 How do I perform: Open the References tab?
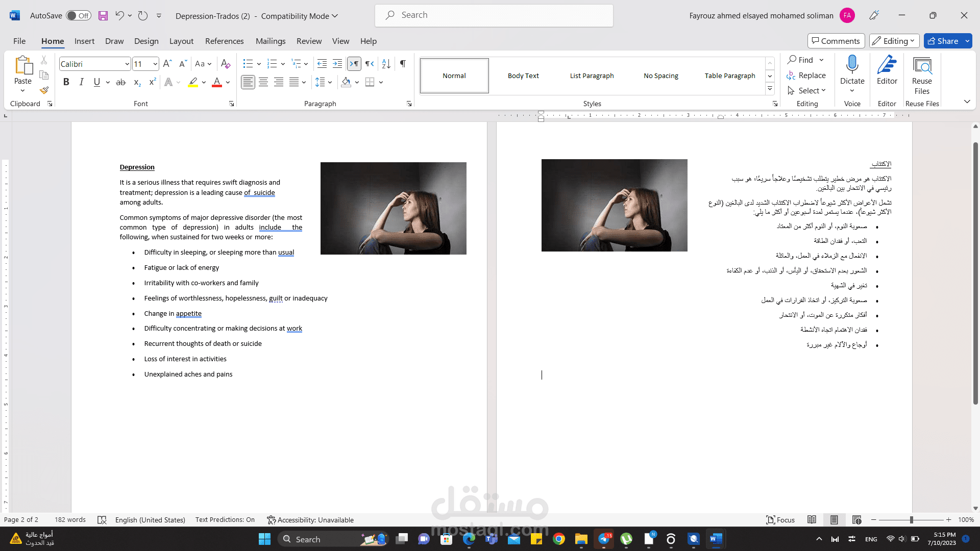[x=224, y=41]
